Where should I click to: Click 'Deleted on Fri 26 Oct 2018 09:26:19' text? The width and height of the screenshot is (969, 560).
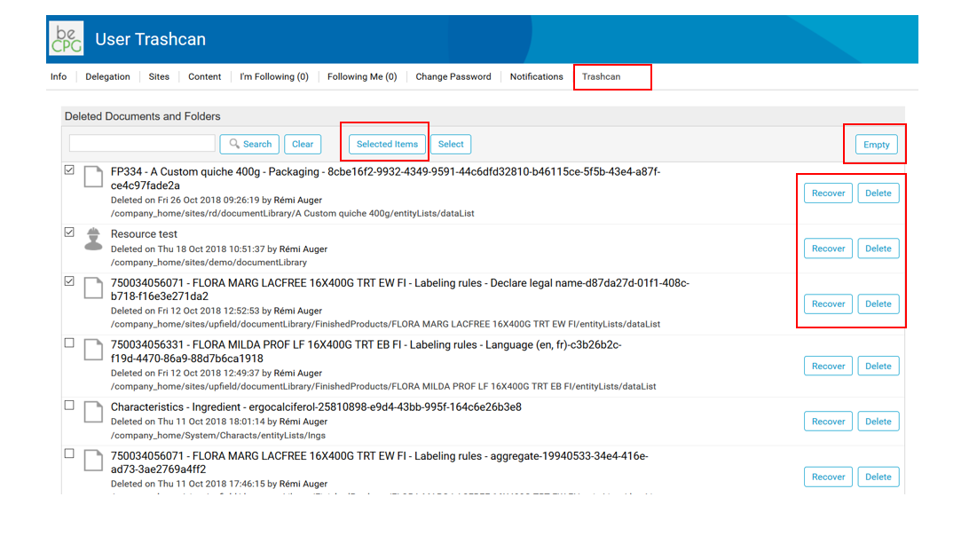185,201
